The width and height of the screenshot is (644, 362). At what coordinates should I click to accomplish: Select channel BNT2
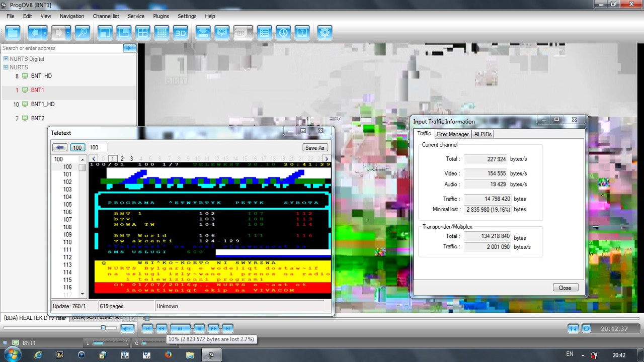38,118
